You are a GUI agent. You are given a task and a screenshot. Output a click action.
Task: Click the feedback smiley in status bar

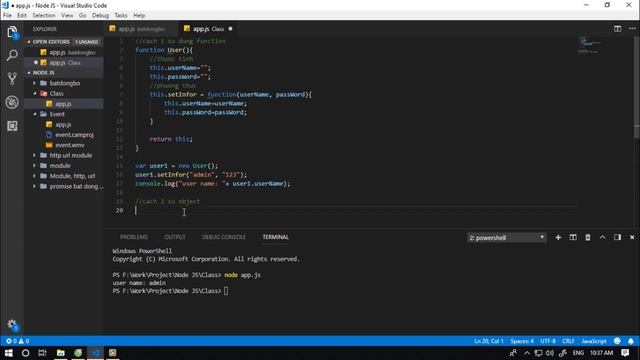(x=617, y=341)
